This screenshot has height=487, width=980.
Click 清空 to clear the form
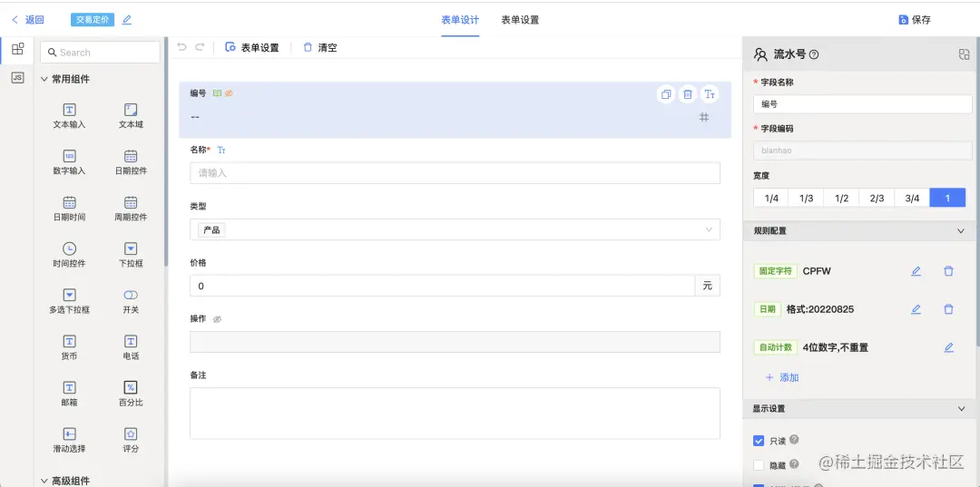click(x=320, y=47)
